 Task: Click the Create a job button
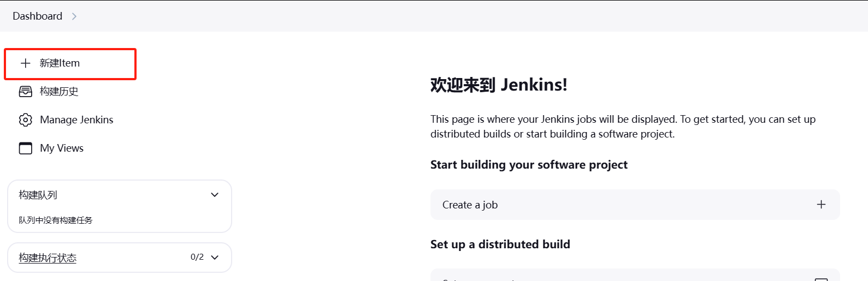point(635,205)
